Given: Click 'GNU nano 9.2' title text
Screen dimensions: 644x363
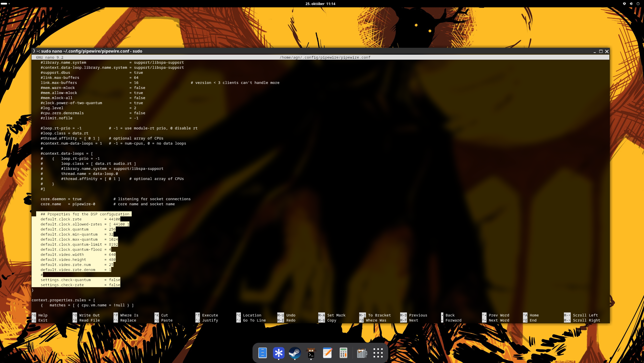Looking at the screenshot, I should point(50,57).
